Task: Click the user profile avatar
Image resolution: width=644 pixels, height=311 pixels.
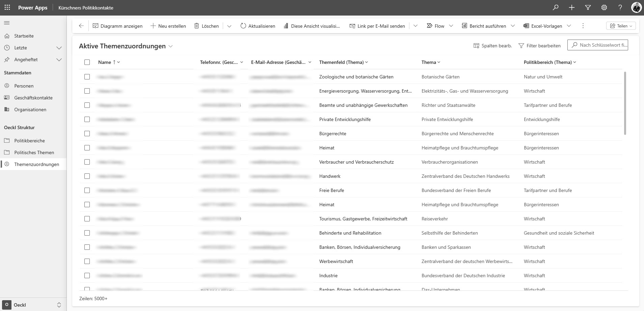Action: 636,7
